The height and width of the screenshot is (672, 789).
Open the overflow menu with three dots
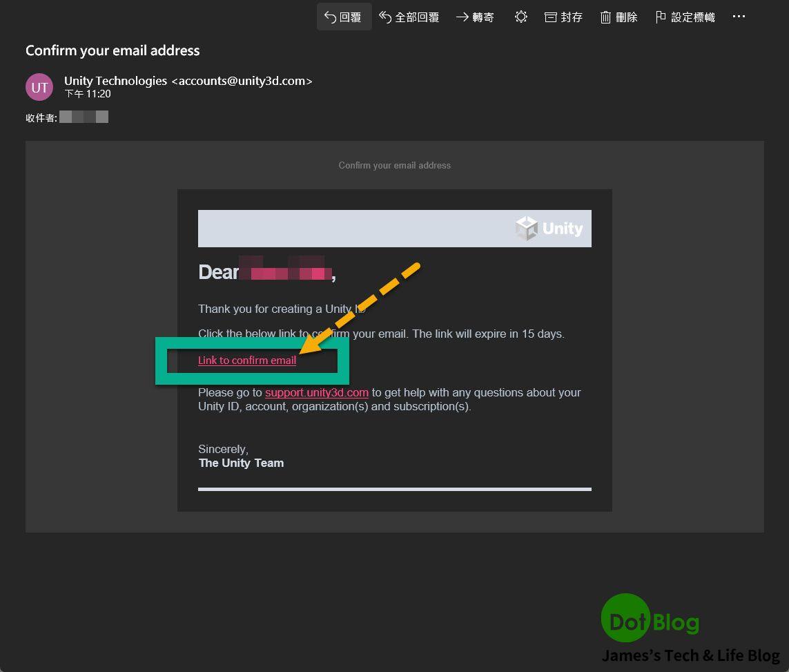coord(739,17)
